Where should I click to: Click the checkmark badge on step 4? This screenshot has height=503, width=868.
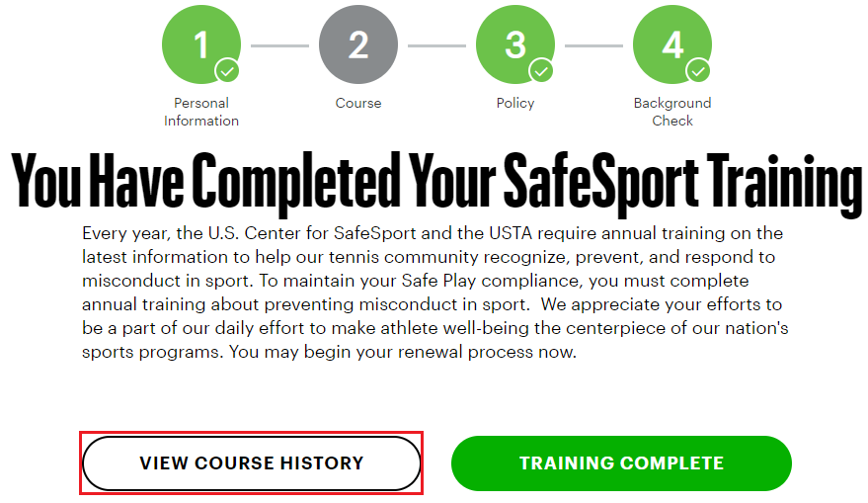(698, 71)
